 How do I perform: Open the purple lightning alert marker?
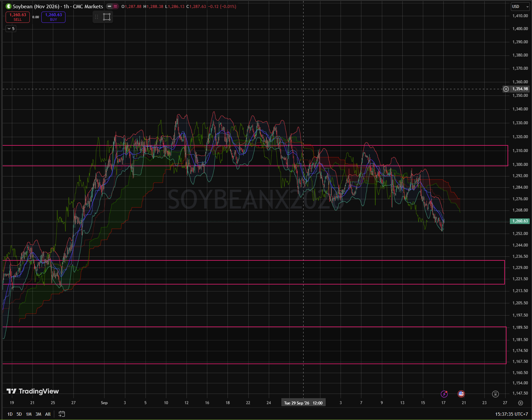444,394
